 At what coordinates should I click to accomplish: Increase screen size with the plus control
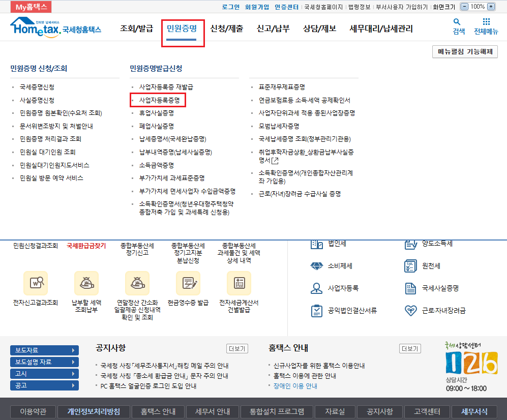[x=490, y=7]
